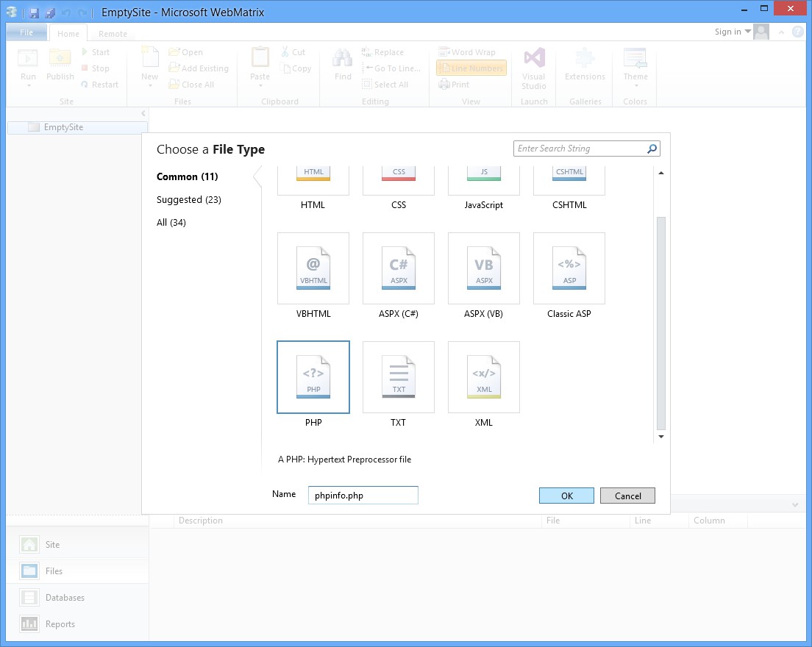The width and height of the screenshot is (812, 647).
Task: Collapse the left pane chevron
Action: [143, 113]
